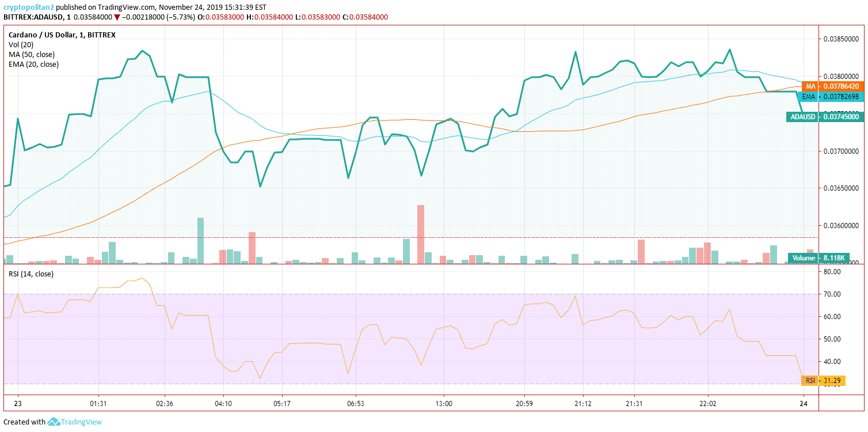Image resolution: width=868 pixels, height=432 pixels.
Task: Select the EMA (20, close) indicator legend
Action: tap(34, 64)
